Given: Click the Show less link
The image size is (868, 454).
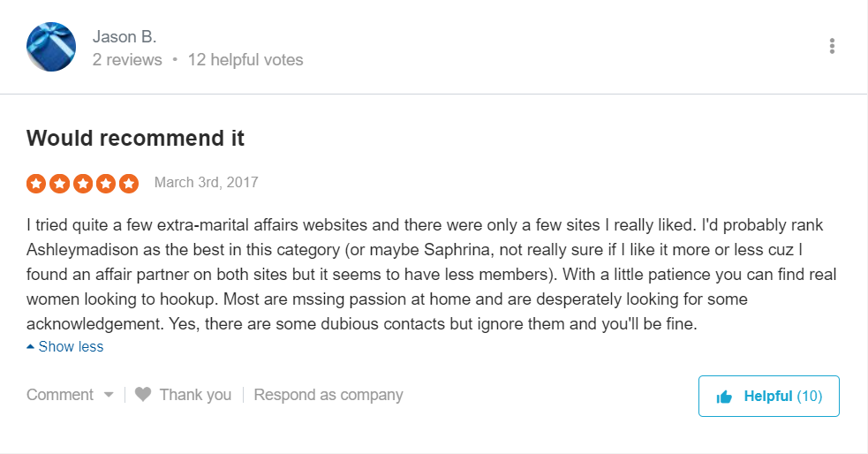Looking at the screenshot, I should click(71, 346).
